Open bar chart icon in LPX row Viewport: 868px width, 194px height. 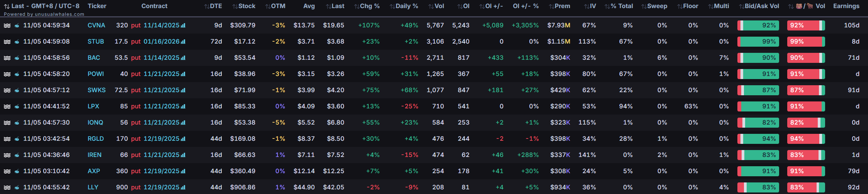(183, 106)
